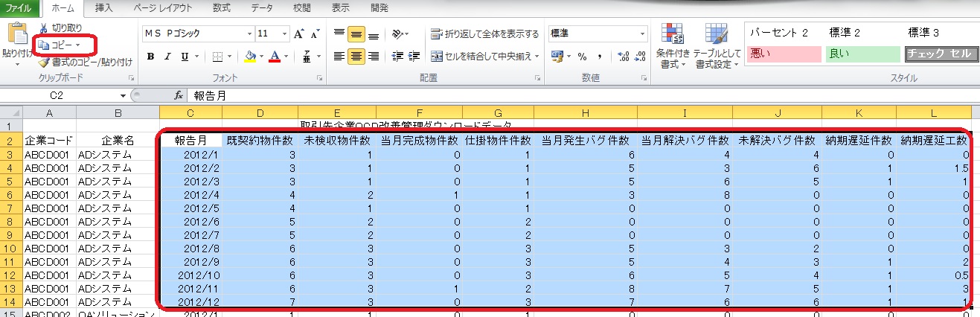
Task: Open the MS Pゴシック font name dropdown
Action: click(249, 34)
